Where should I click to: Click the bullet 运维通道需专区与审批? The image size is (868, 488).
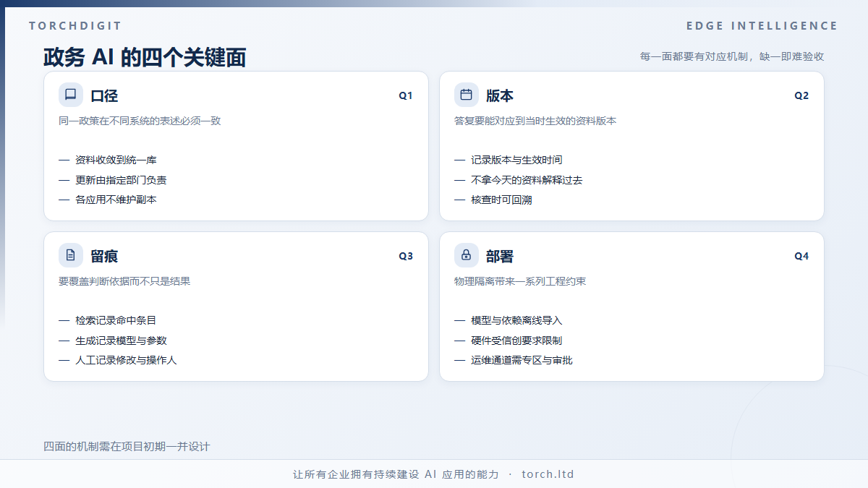coord(522,360)
